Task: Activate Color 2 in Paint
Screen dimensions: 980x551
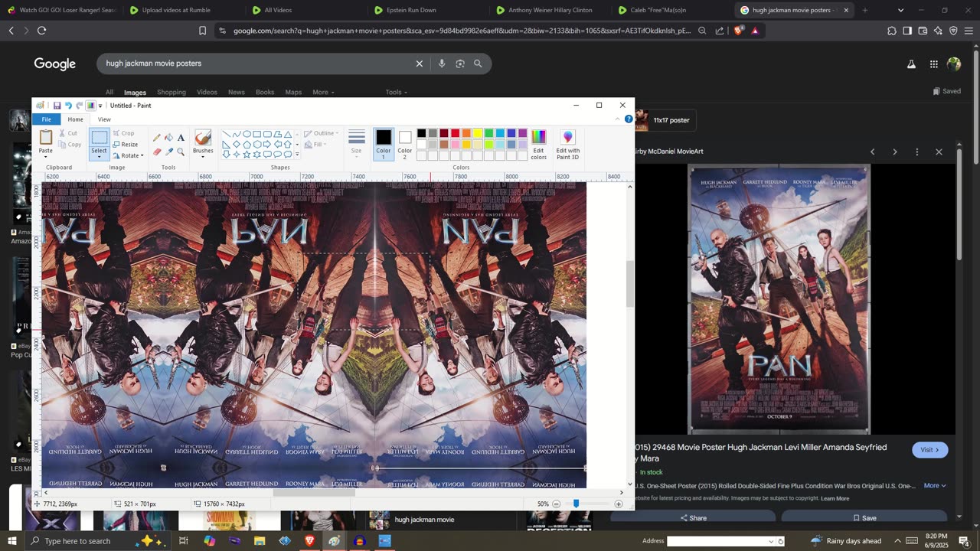Action: click(405, 144)
